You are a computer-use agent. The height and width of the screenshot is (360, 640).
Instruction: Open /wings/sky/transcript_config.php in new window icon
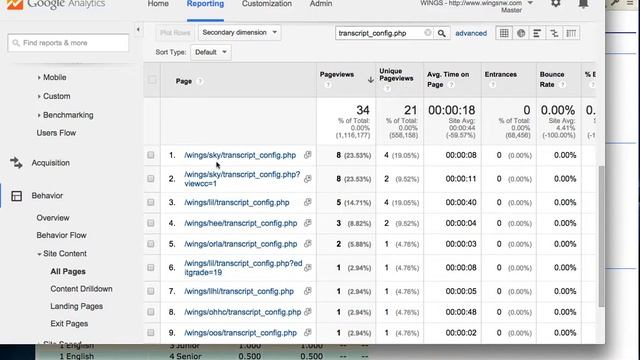pyautogui.click(x=307, y=155)
